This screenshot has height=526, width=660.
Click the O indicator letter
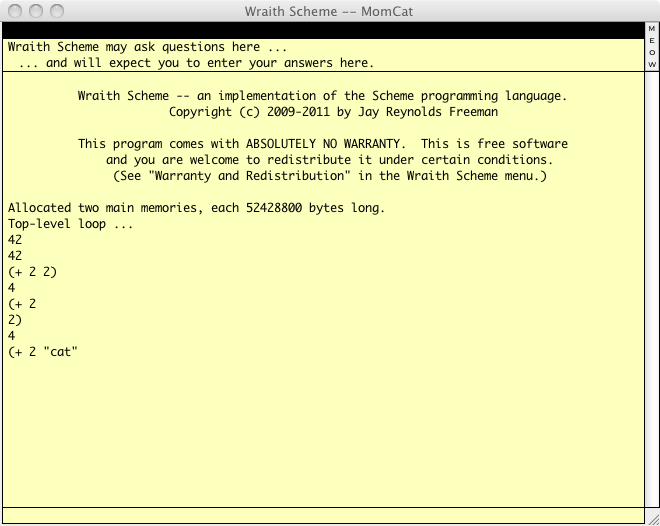click(652, 53)
